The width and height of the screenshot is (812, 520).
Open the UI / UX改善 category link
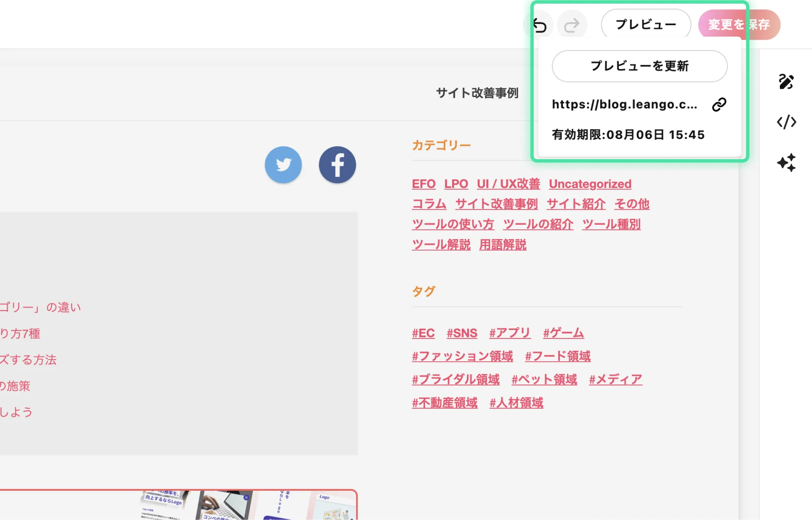(508, 184)
